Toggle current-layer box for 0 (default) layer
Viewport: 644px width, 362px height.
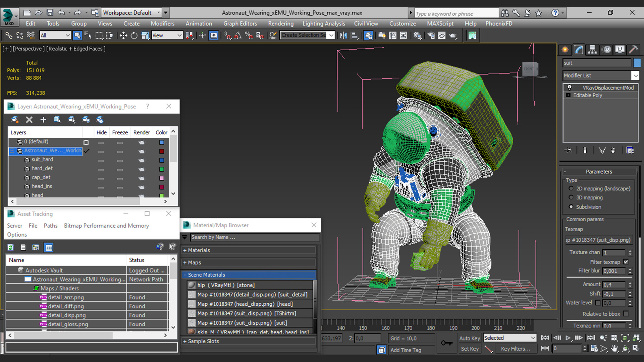pos(86,142)
